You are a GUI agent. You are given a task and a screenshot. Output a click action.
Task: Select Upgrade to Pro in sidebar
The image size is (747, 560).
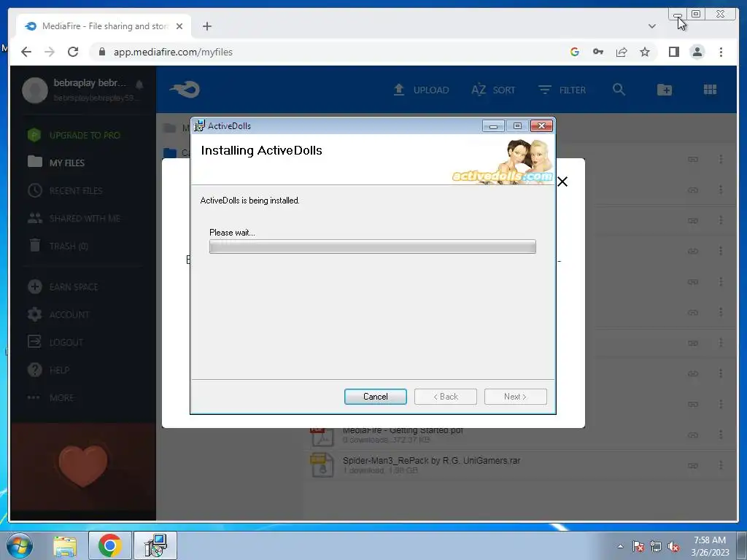74,135
